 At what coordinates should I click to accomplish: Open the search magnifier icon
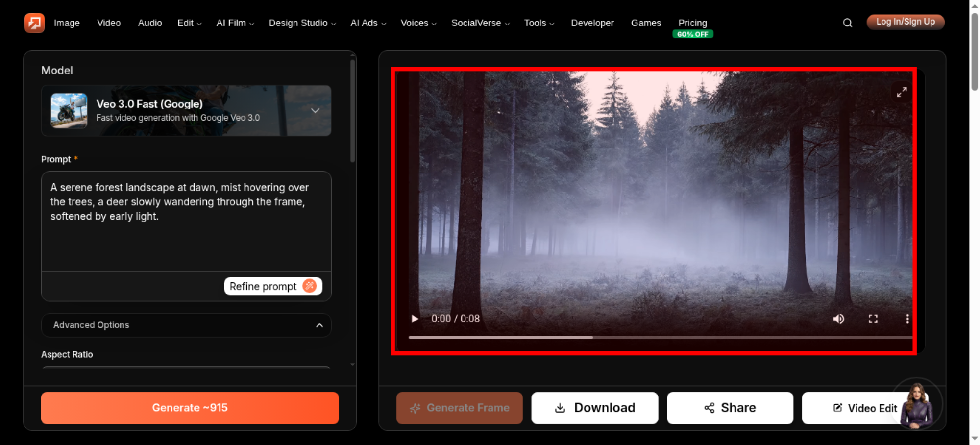coord(847,23)
